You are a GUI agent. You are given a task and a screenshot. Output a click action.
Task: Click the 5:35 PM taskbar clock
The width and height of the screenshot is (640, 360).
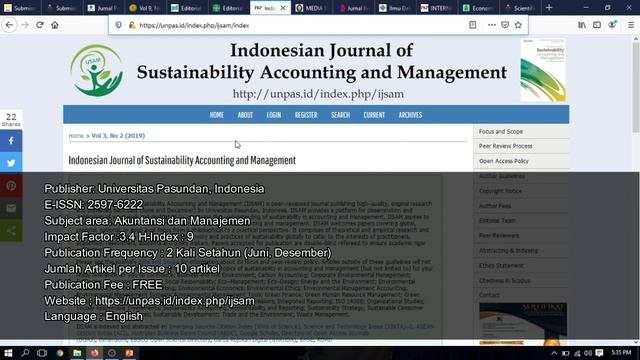click(621, 353)
